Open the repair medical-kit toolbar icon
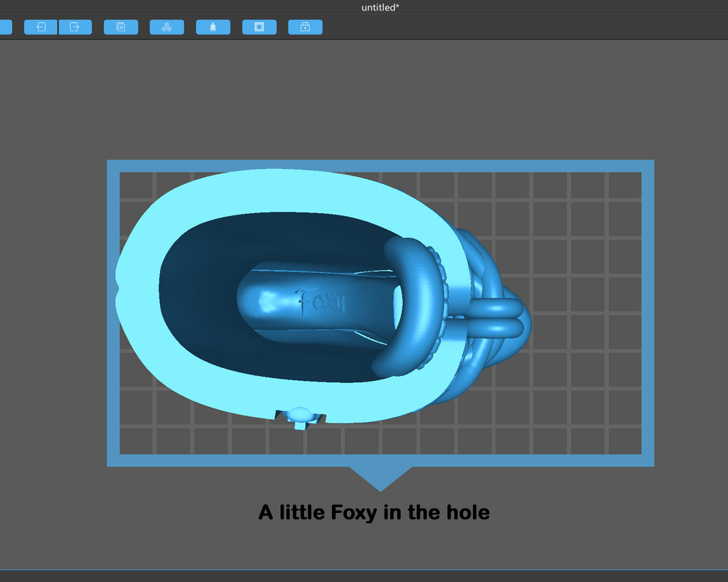728x582 pixels. click(305, 27)
